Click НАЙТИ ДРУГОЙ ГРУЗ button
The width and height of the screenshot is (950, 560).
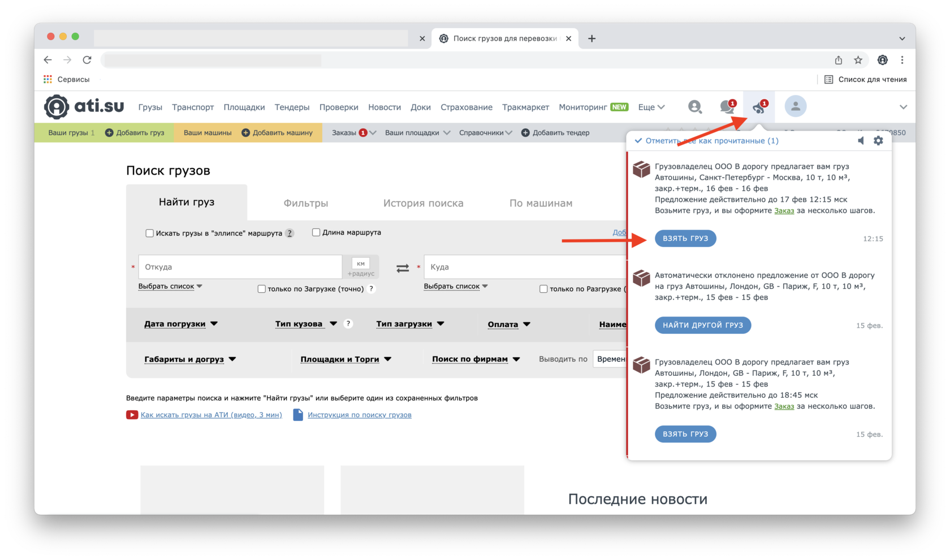[x=703, y=325]
